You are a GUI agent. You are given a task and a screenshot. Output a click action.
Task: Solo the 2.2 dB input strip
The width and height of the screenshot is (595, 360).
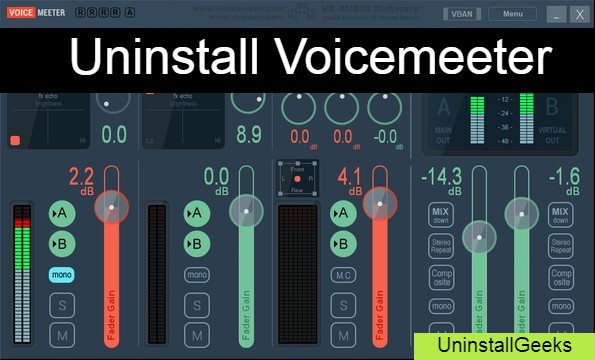point(62,305)
